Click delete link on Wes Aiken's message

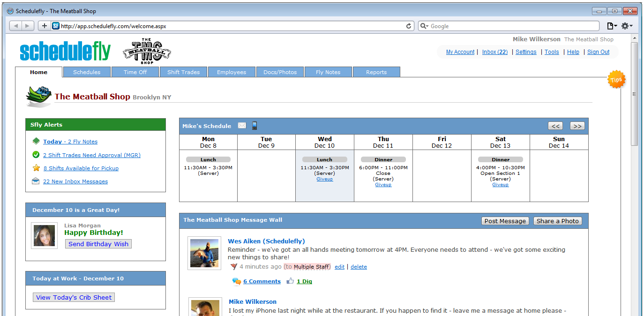359,267
